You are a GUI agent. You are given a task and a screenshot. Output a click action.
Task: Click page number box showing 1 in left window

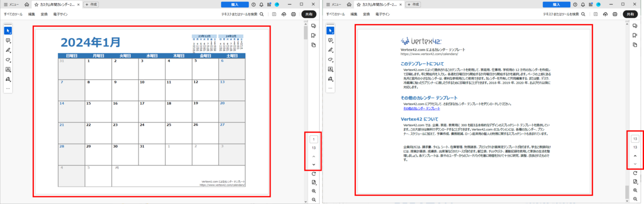coord(313,140)
